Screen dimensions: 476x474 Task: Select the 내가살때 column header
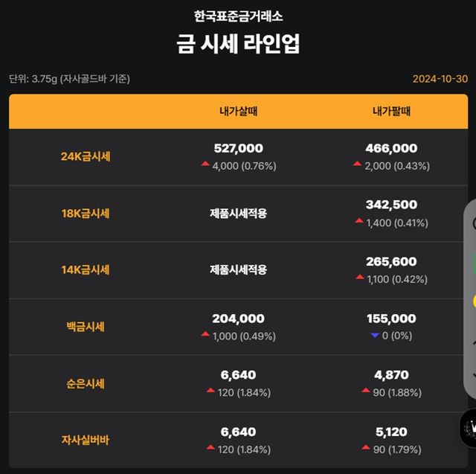click(238, 112)
